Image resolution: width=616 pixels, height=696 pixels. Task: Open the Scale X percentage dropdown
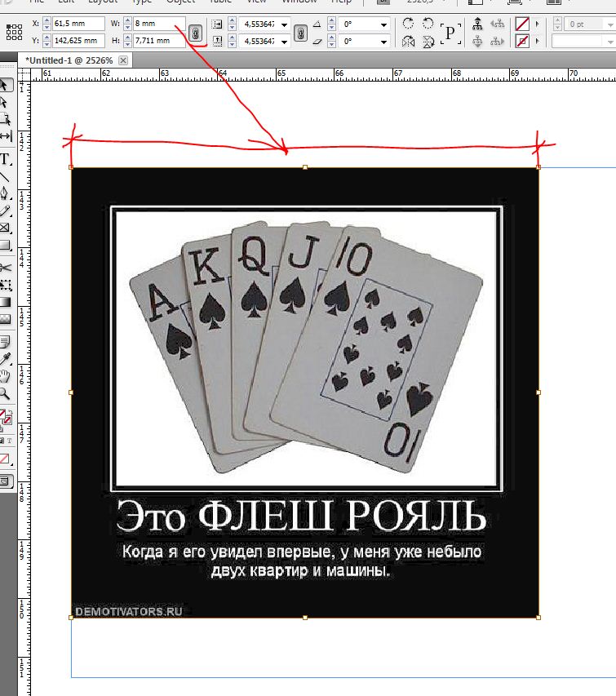point(284,24)
